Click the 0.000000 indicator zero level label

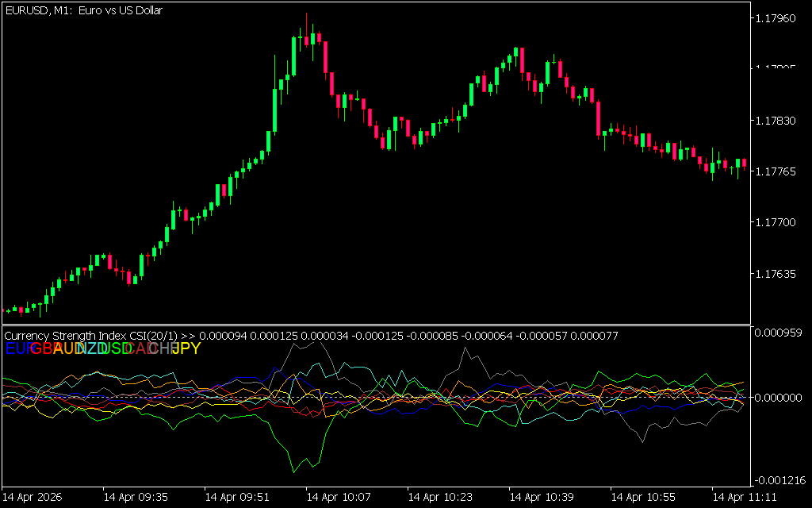pos(780,397)
